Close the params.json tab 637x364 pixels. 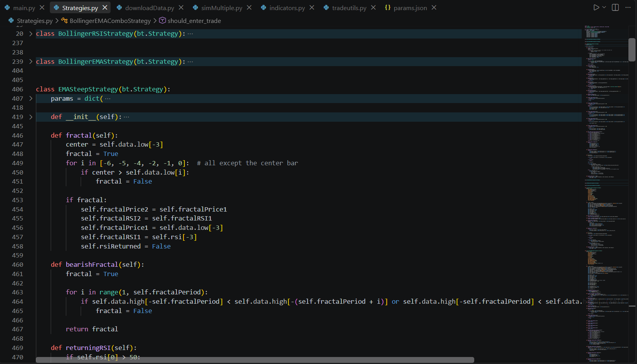coord(434,7)
